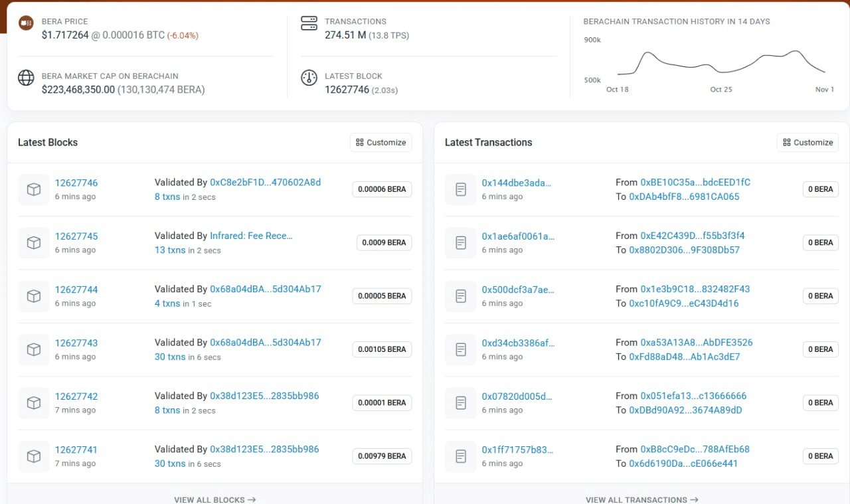Click the cube icon for block 12627746
This screenshot has width=850, height=504.
(x=34, y=190)
